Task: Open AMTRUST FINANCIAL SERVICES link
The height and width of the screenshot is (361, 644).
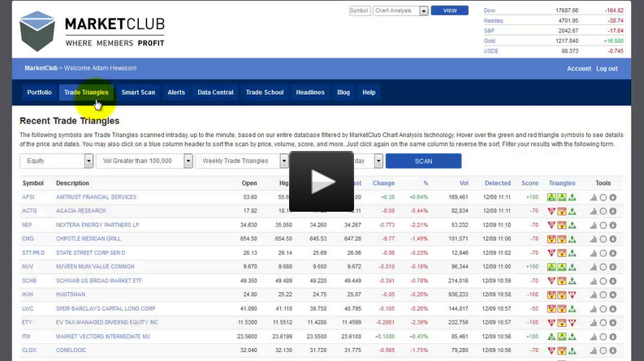Action: pyautogui.click(x=96, y=197)
